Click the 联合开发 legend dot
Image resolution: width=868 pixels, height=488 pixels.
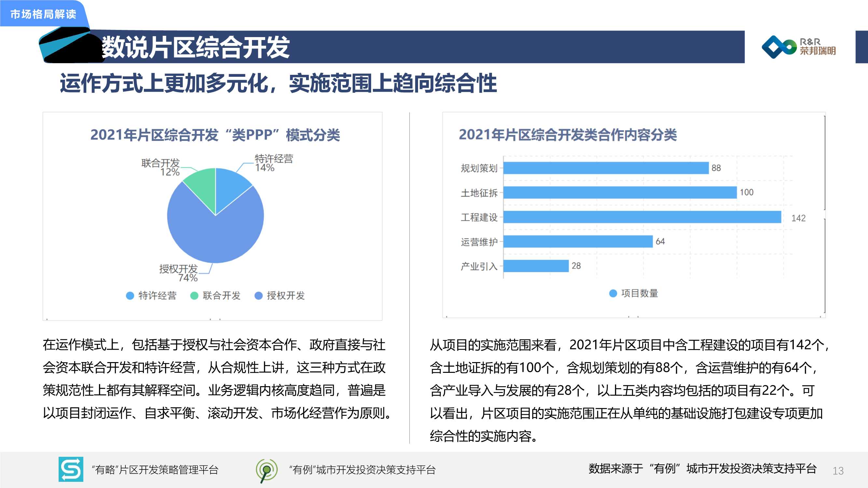click(x=194, y=296)
